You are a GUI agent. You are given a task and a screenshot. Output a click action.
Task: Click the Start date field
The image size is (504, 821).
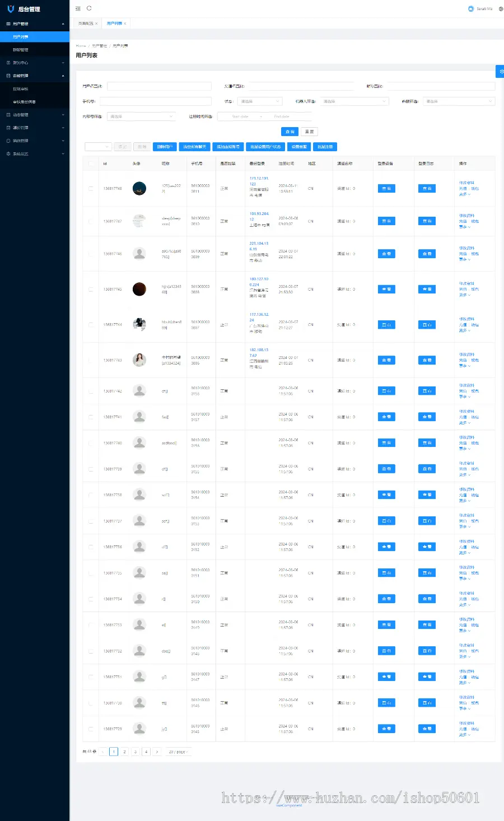tap(240, 116)
